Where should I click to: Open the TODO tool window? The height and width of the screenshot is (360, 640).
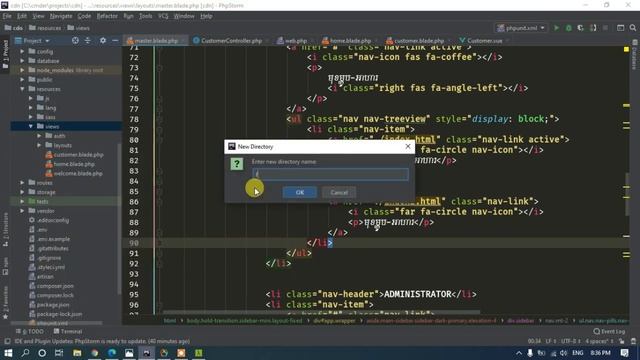(x=29, y=331)
